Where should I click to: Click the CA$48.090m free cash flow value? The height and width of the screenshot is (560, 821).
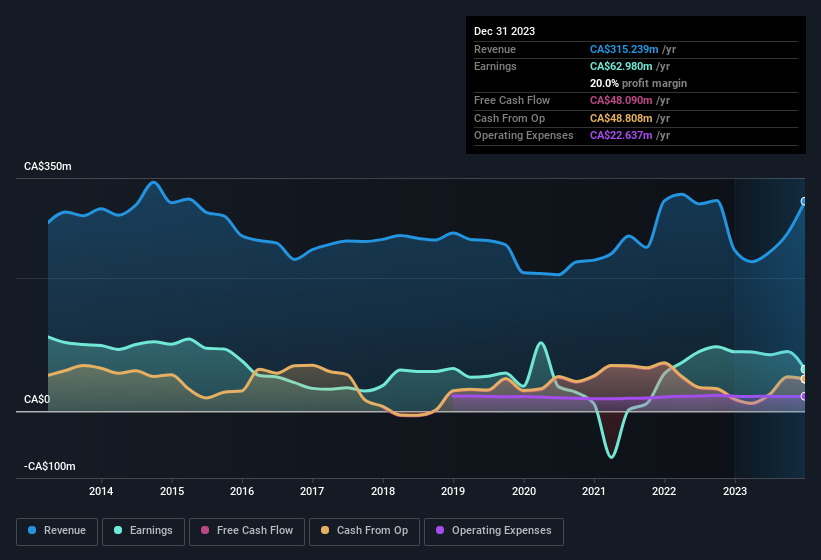click(621, 100)
